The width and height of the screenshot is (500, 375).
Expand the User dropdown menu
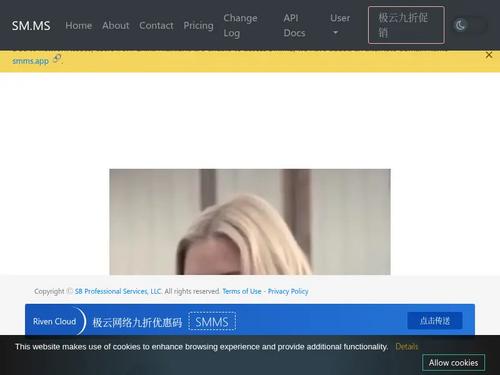click(340, 25)
